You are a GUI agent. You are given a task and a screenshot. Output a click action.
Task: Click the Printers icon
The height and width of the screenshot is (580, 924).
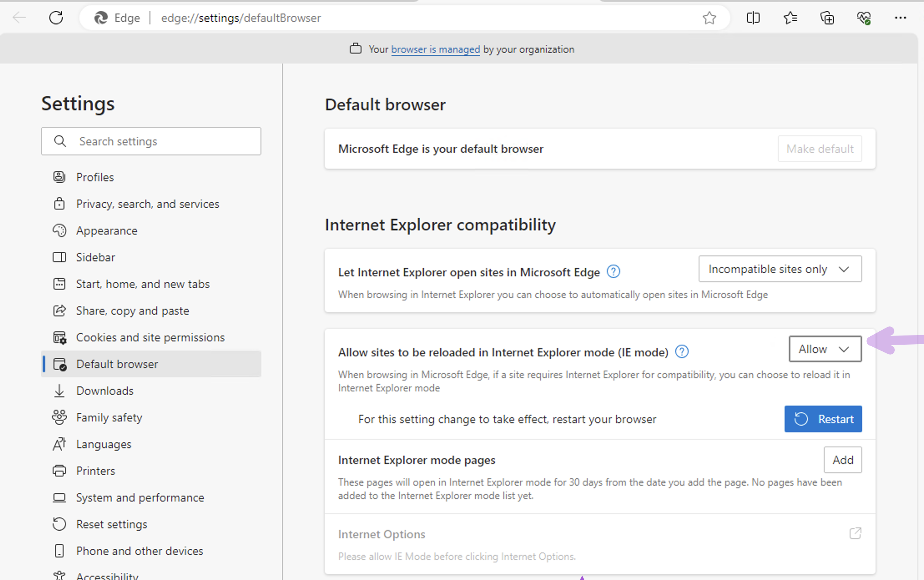pos(59,471)
